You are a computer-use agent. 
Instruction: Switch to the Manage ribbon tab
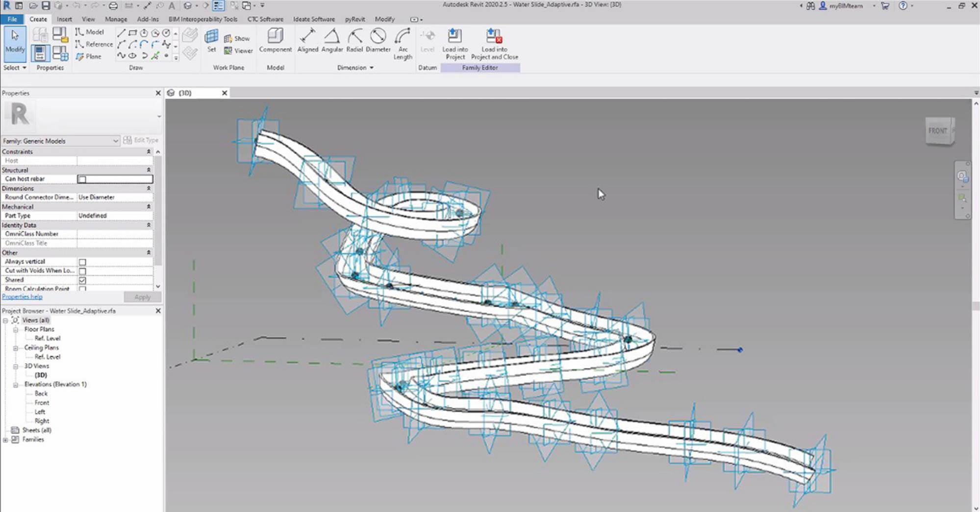click(x=116, y=19)
